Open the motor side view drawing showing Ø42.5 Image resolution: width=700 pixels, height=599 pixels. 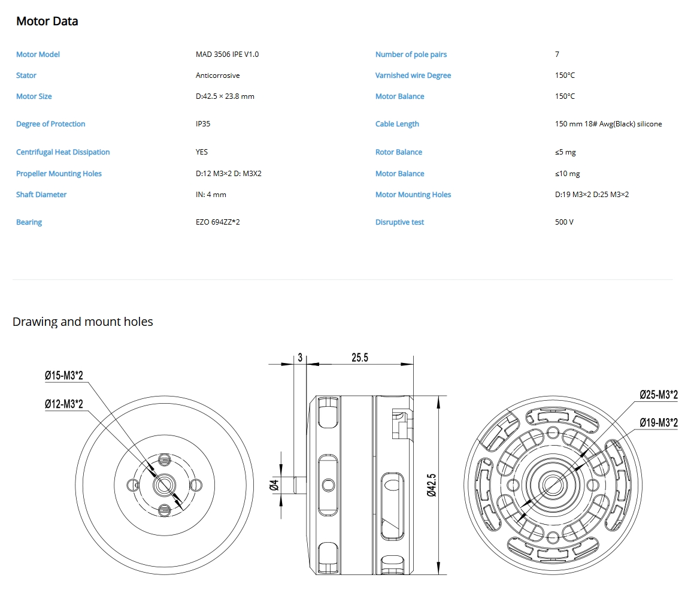pyautogui.click(x=359, y=485)
